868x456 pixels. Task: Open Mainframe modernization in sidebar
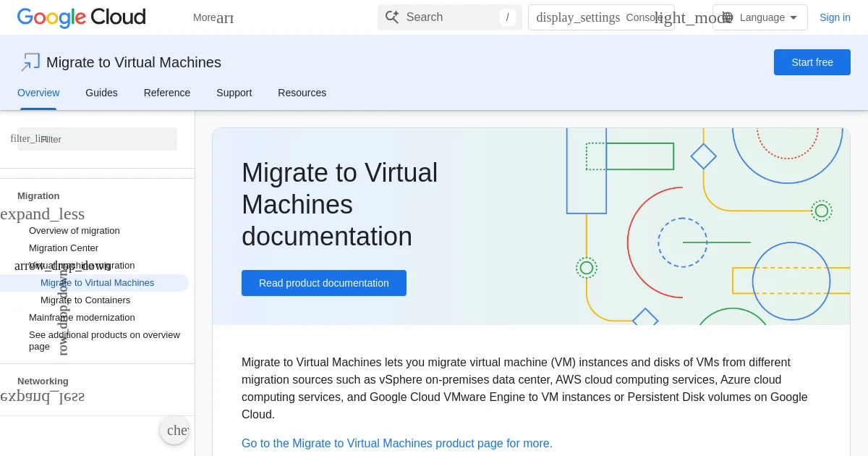[x=82, y=318]
